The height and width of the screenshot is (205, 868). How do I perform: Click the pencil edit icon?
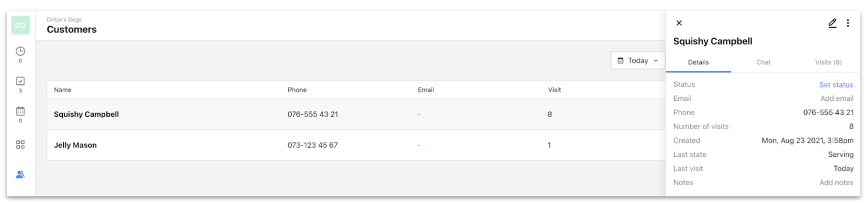pos(832,23)
